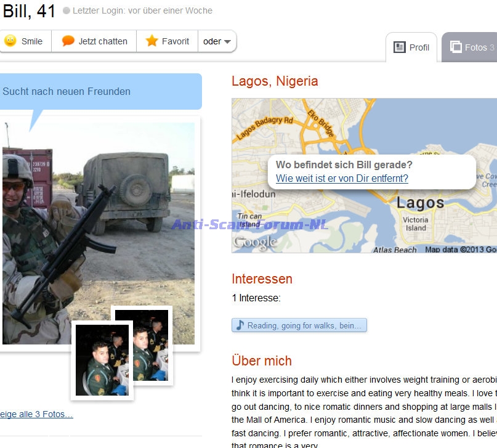Send a Smile to Bill

point(25,41)
